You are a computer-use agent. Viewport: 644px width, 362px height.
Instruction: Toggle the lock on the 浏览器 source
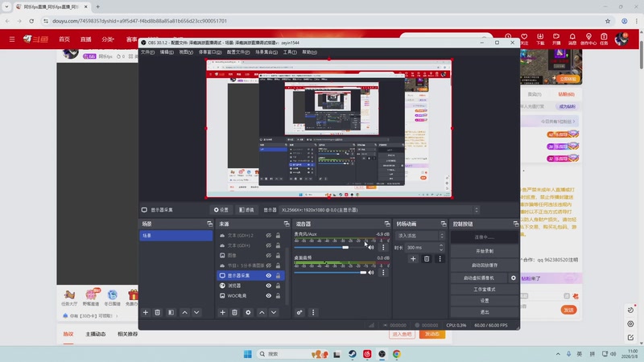pyautogui.click(x=278, y=286)
